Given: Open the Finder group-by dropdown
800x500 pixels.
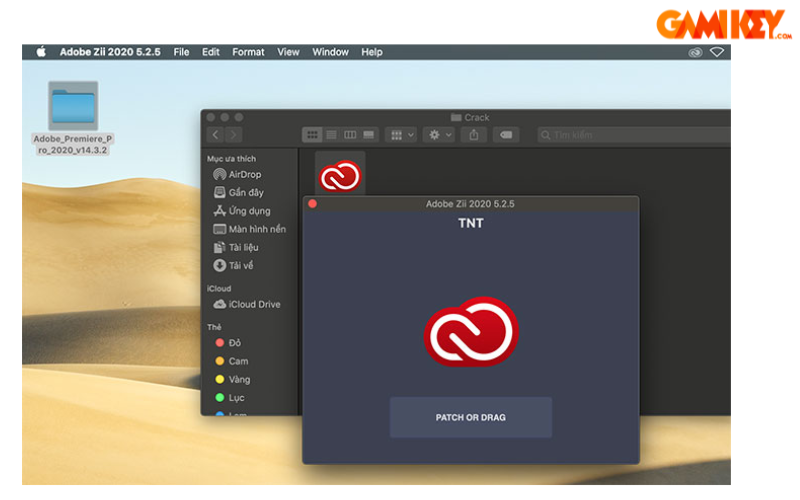Looking at the screenshot, I should coord(402,135).
